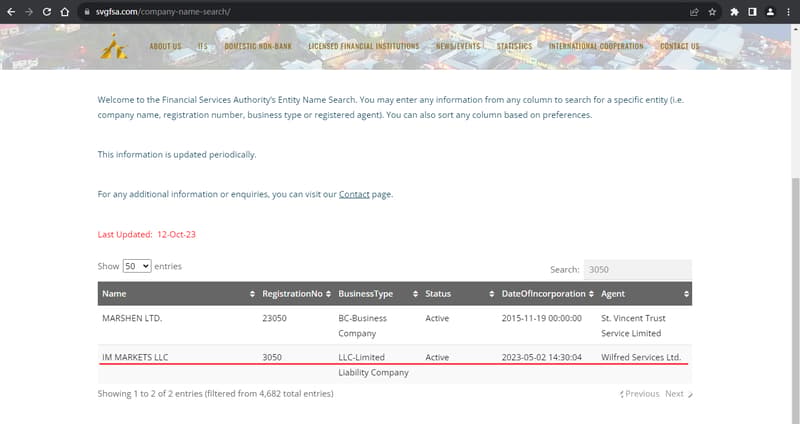
Task: Sort table by Name column
Action: tap(178, 294)
